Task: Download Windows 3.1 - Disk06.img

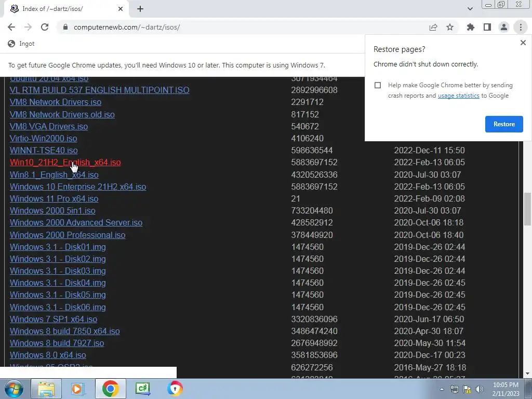Action: coord(58,308)
